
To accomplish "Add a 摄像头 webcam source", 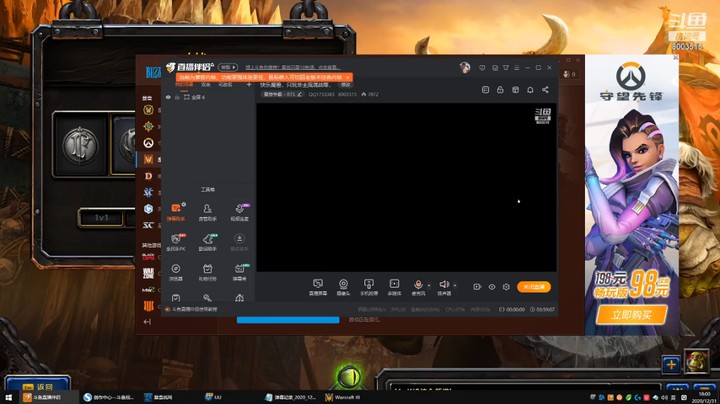I will coord(343,287).
